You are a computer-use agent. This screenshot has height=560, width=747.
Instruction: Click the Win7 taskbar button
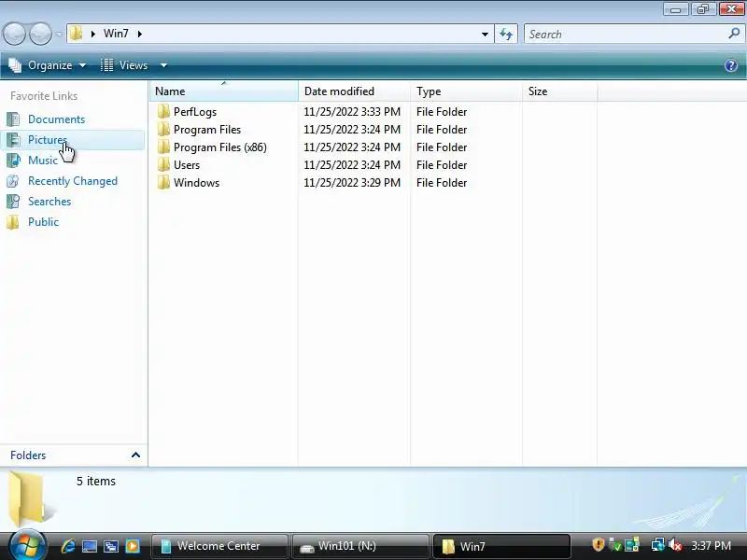click(501, 546)
